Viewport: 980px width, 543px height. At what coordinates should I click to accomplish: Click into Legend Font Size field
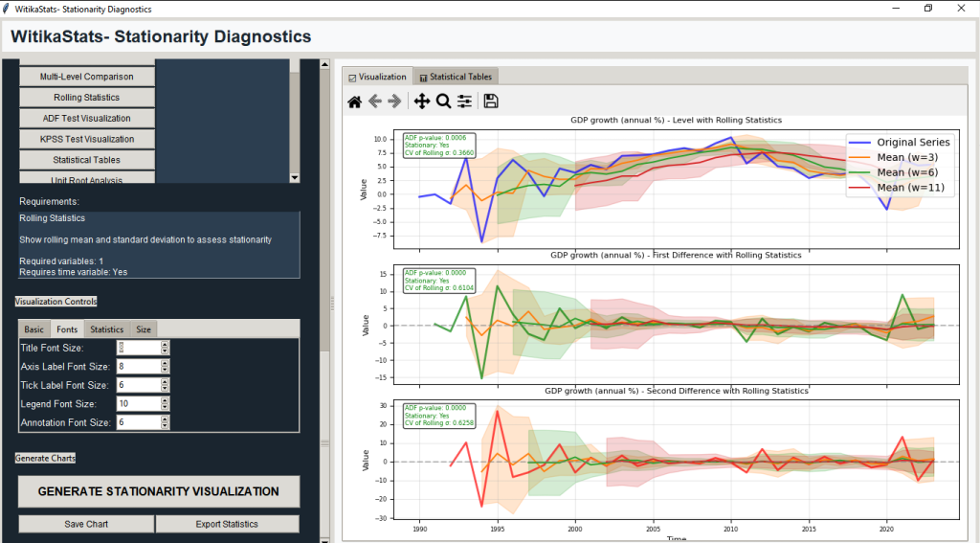click(x=138, y=404)
